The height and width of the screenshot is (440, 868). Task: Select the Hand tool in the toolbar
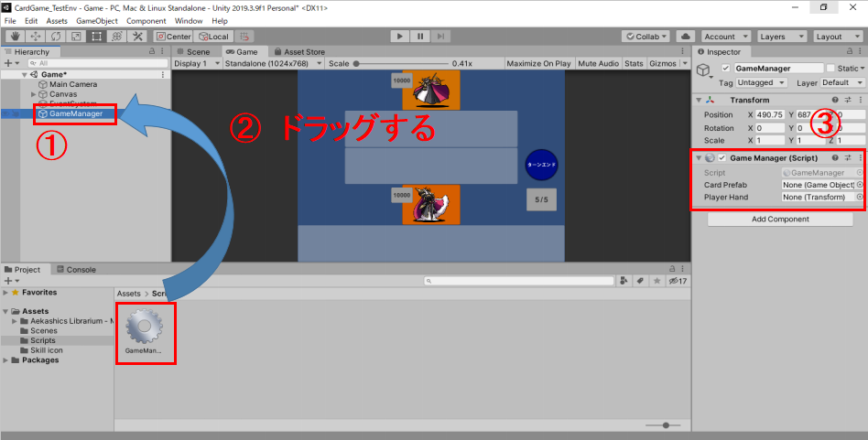[15, 37]
